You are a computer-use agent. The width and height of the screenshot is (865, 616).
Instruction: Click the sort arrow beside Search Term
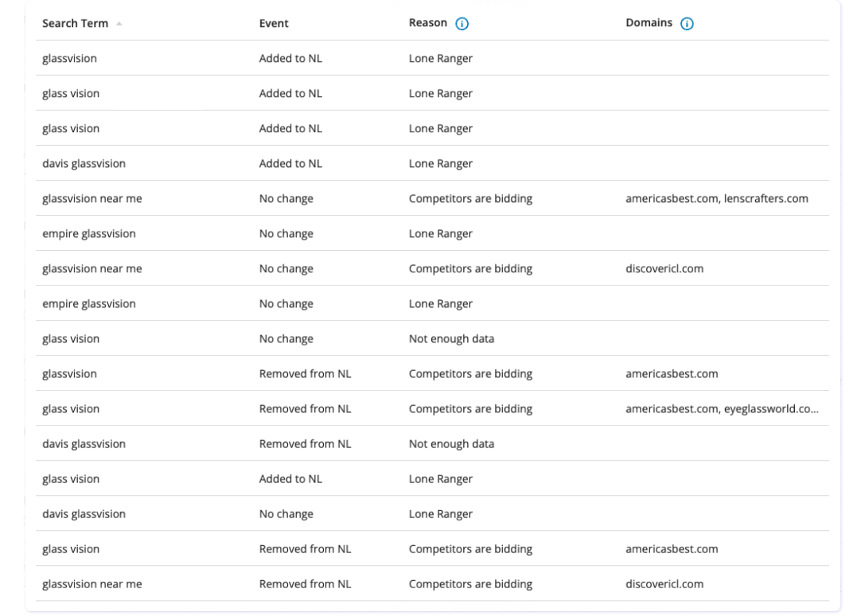point(119,24)
